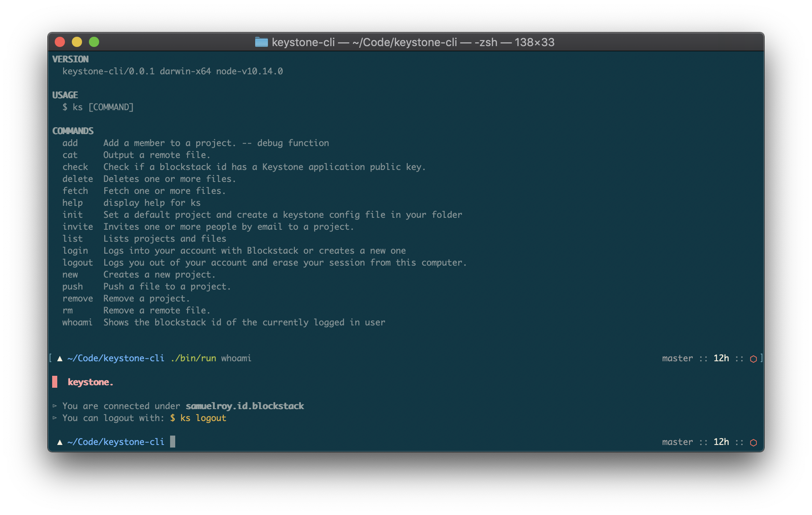The height and width of the screenshot is (515, 812).
Task: Click the pink 'keystone.' banner text
Action: coord(91,382)
